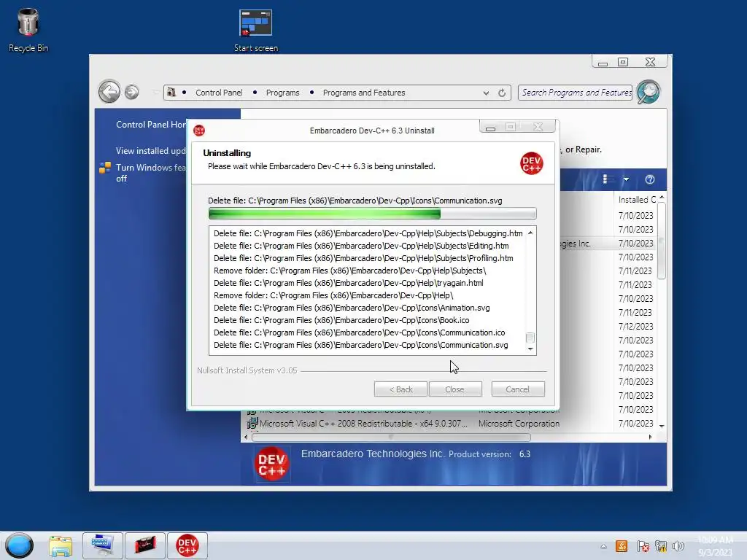747x560 pixels.
Task: Open File Explorer from the taskbar
Action: point(61,545)
